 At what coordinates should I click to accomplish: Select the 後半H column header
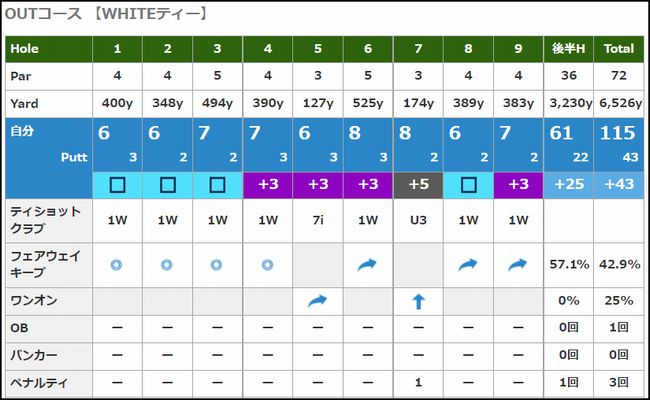click(568, 49)
